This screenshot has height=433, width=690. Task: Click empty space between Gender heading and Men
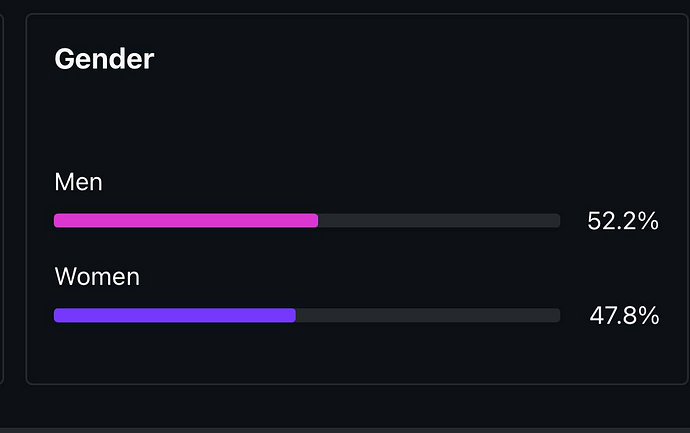pyautogui.click(x=300, y=120)
